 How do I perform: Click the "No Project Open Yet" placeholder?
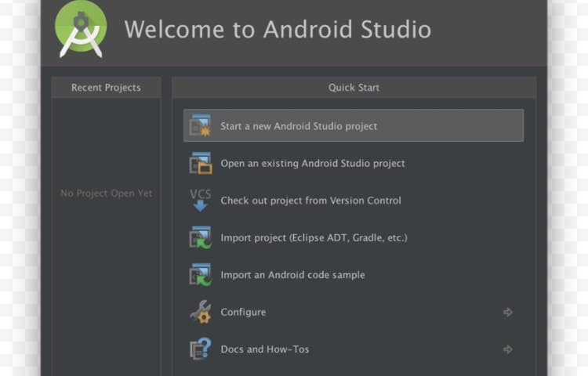pos(107,193)
